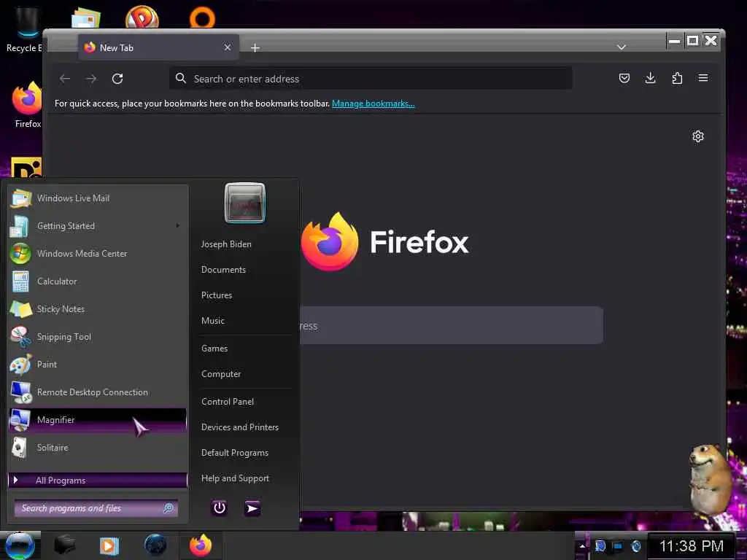The height and width of the screenshot is (560, 747).
Task: Click the hamster desktop gadget
Action: pyautogui.click(x=710, y=481)
